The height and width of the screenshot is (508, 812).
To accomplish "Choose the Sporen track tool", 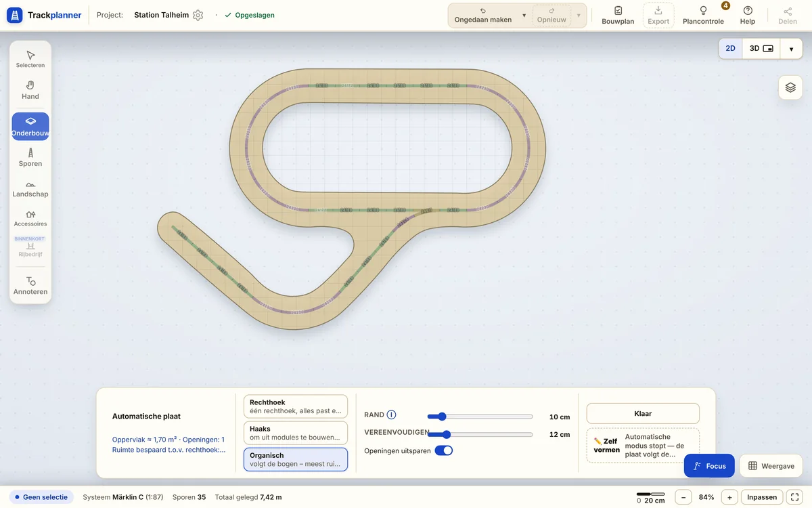I will [x=30, y=157].
